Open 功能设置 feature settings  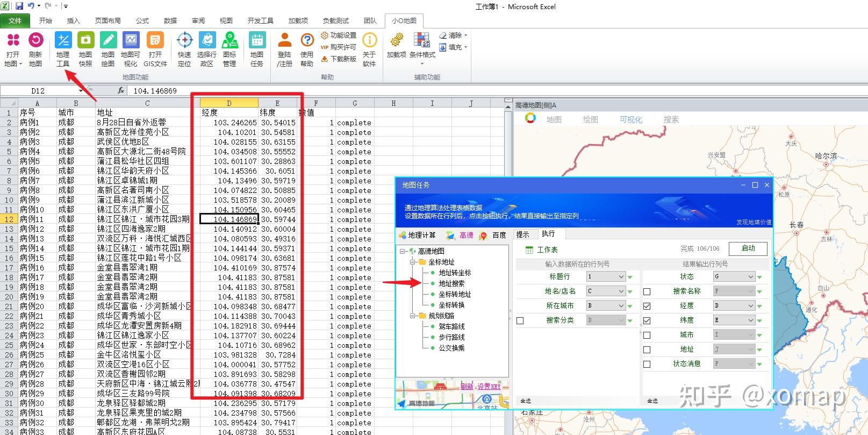[339, 35]
